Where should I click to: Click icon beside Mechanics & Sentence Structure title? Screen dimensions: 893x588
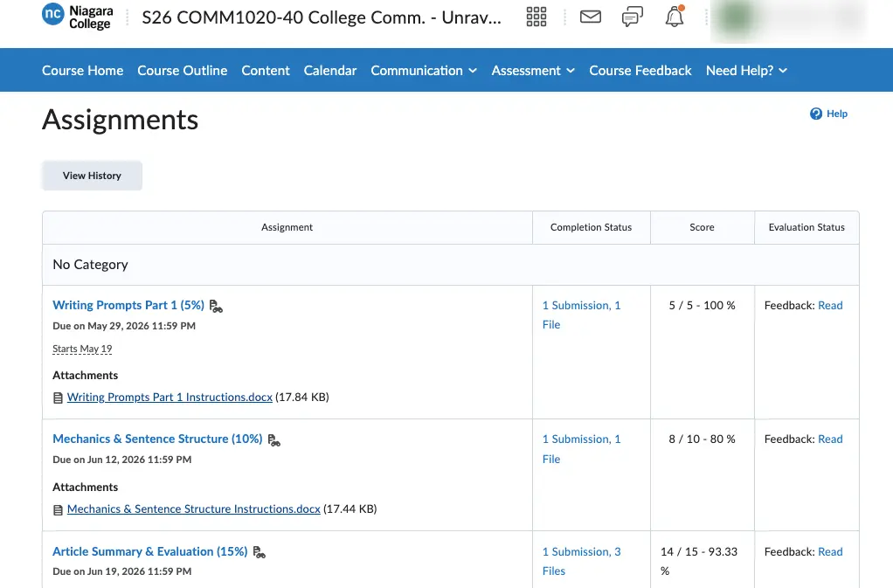(274, 440)
